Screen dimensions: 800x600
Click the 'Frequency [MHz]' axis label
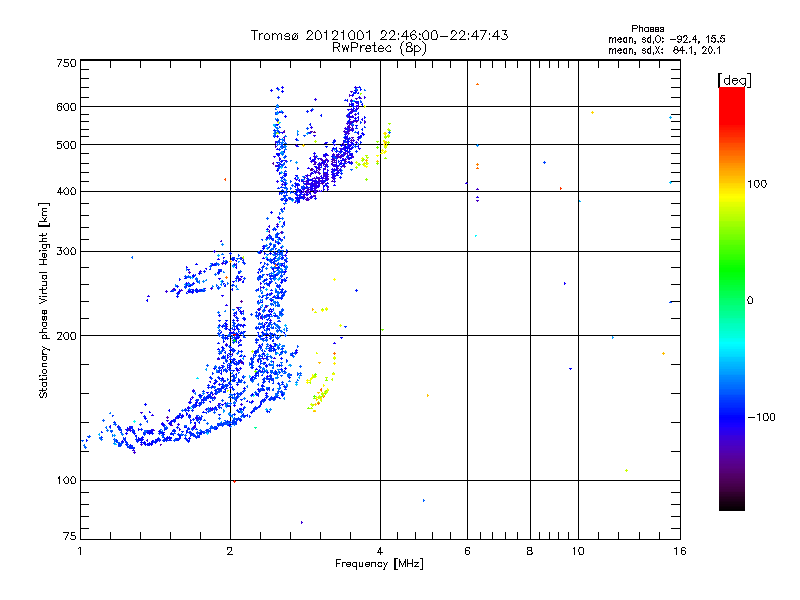[x=380, y=564]
